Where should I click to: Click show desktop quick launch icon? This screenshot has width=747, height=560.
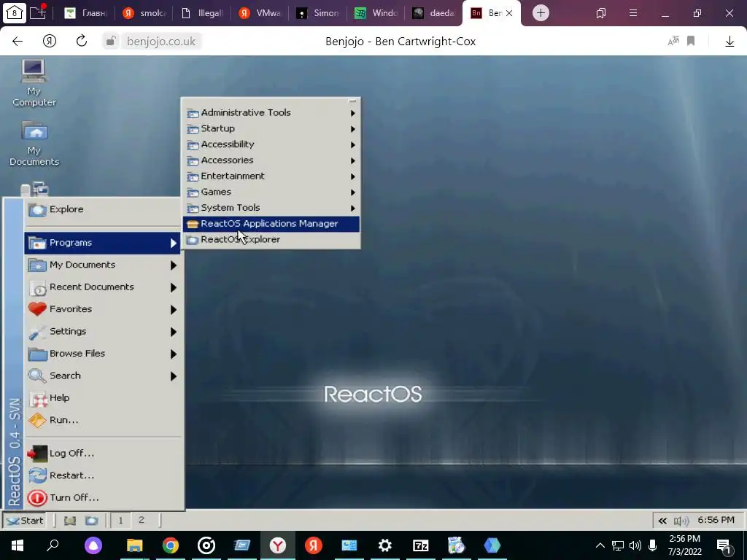click(70, 521)
